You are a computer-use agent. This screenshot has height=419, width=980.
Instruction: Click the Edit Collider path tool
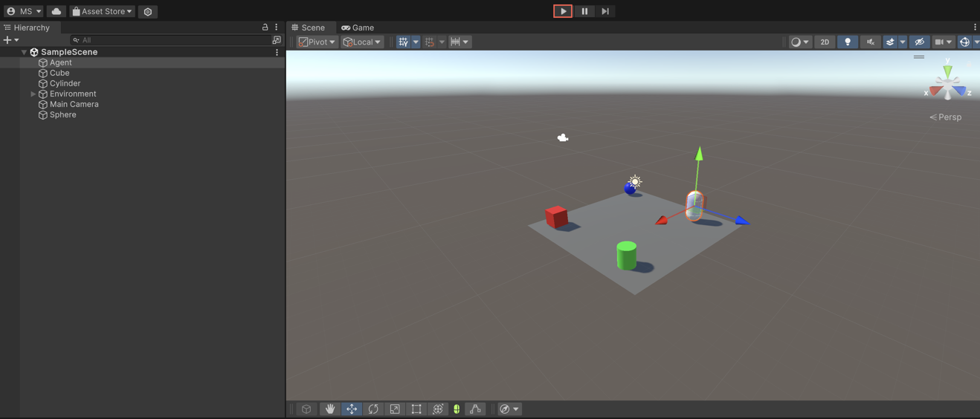click(475, 409)
